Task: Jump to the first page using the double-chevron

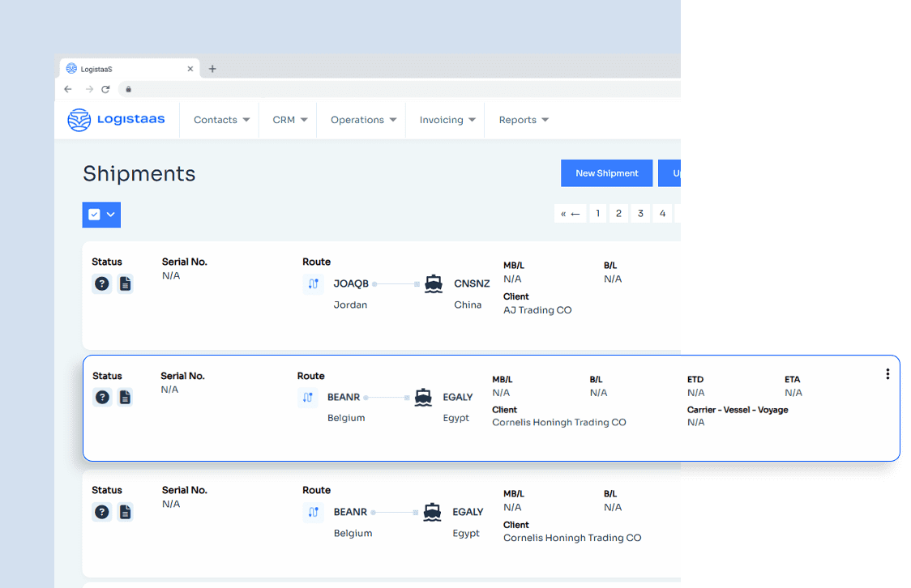Action: coord(565,213)
